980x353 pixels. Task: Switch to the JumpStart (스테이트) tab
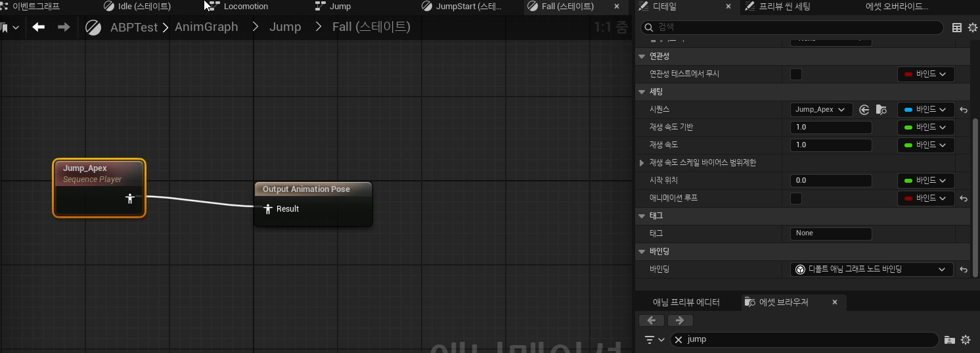tap(461, 7)
